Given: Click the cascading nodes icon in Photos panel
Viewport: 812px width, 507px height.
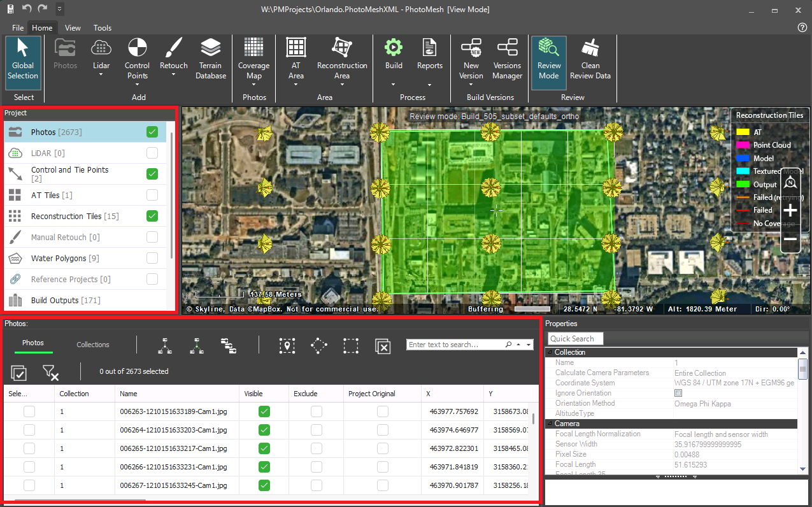Looking at the screenshot, I should tap(229, 345).
